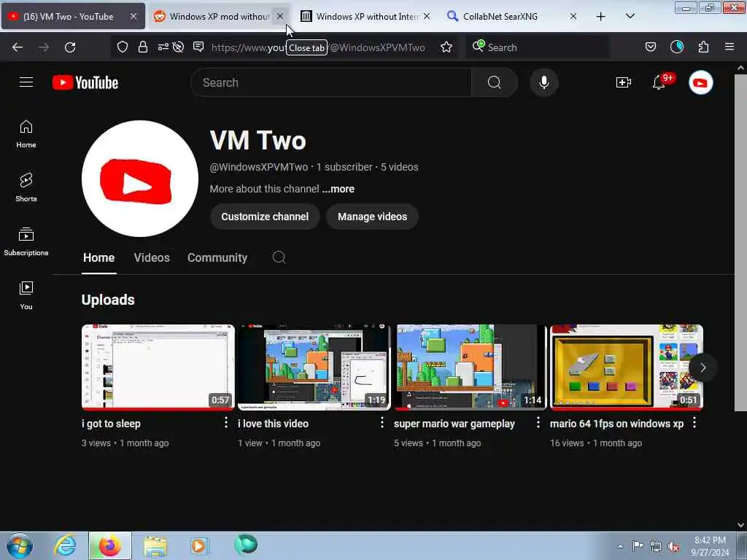Open the Create video camera icon
The height and width of the screenshot is (560, 747).
tap(623, 82)
